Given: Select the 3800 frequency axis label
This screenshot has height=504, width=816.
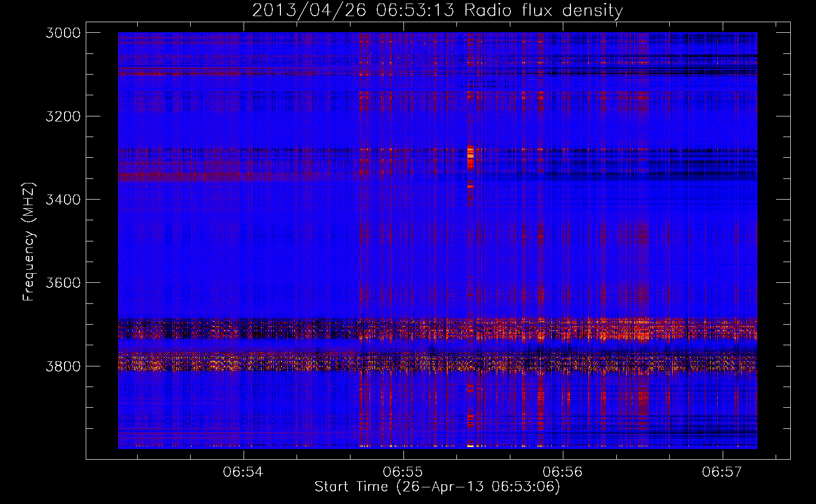Looking at the screenshot, I should click(63, 366).
